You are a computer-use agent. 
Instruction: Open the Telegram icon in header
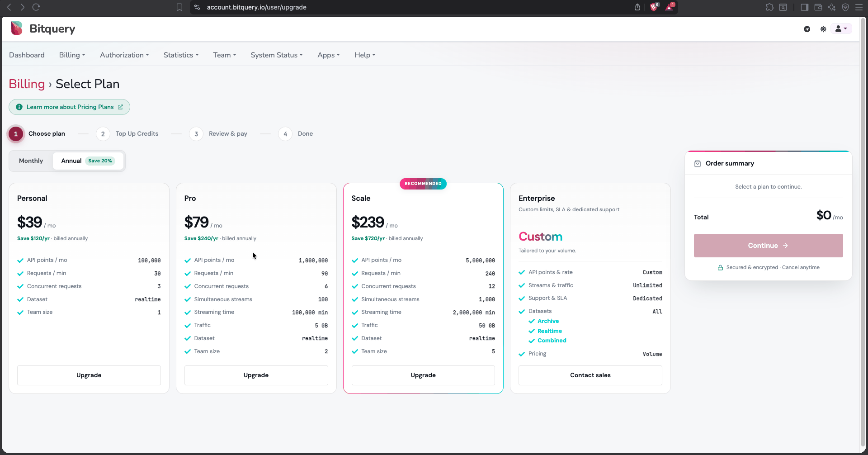807,29
